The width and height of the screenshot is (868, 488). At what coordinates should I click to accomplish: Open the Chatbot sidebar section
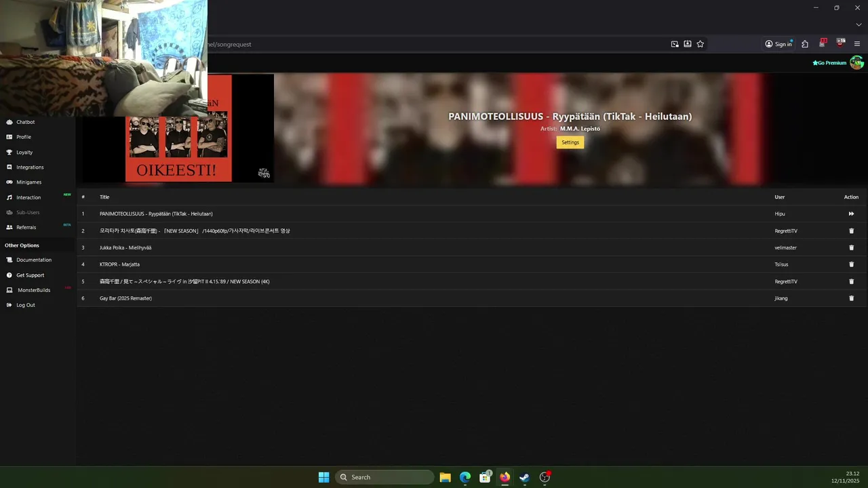25,122
